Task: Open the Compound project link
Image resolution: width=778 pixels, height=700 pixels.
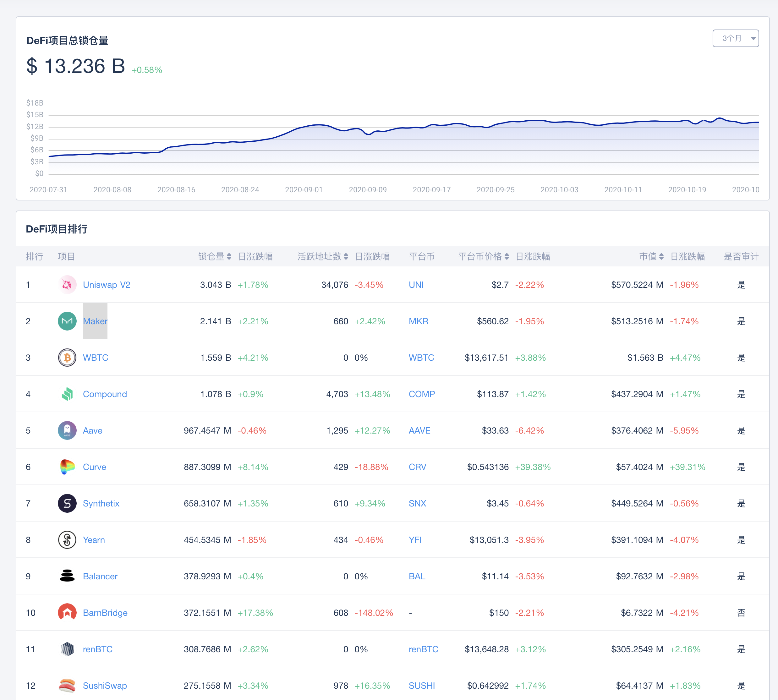Action: [x=105, y=394]
